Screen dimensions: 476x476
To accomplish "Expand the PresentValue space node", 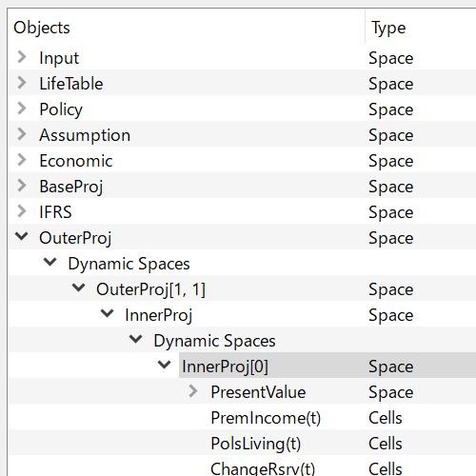I will [x=193, y=391].
